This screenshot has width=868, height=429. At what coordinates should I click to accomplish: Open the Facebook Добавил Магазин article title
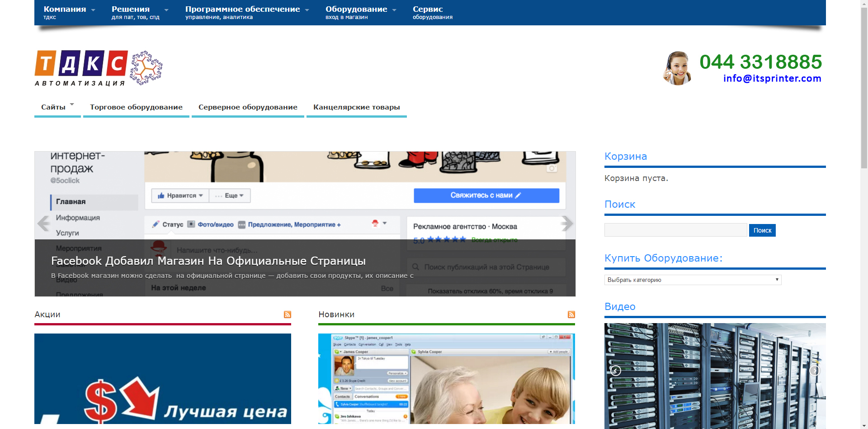(208, 261)
